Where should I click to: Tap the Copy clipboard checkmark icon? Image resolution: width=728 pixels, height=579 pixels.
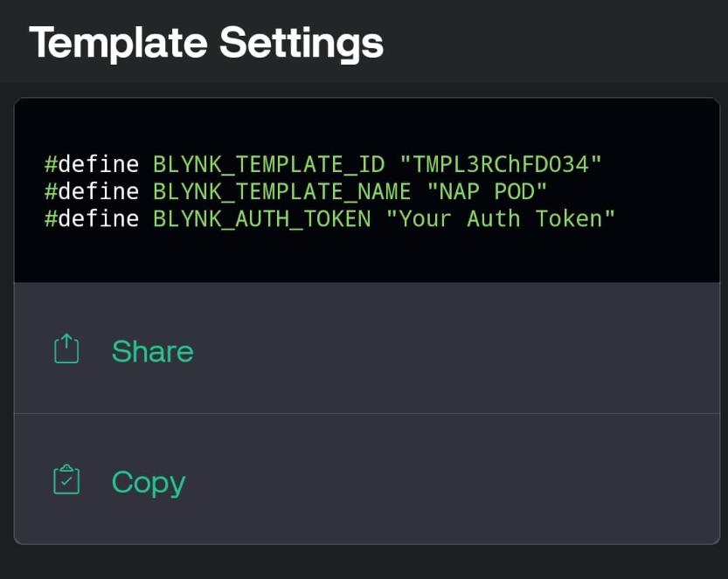click(66, 479)
